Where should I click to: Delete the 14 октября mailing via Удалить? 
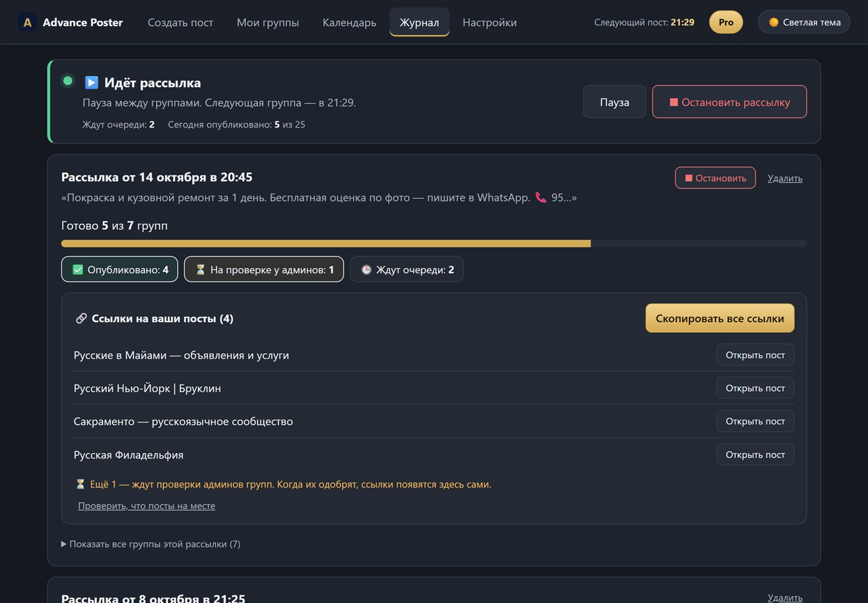(x=785, y=178)
